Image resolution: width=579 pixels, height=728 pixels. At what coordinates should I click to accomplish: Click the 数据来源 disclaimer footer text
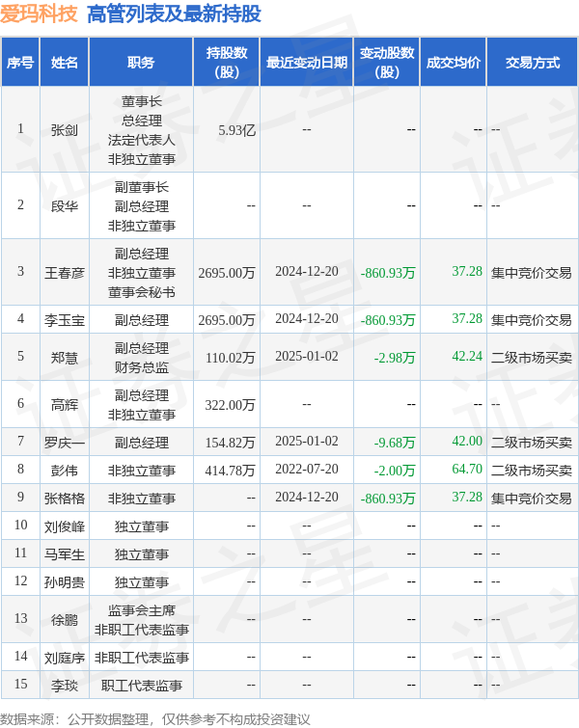point(154,719)
